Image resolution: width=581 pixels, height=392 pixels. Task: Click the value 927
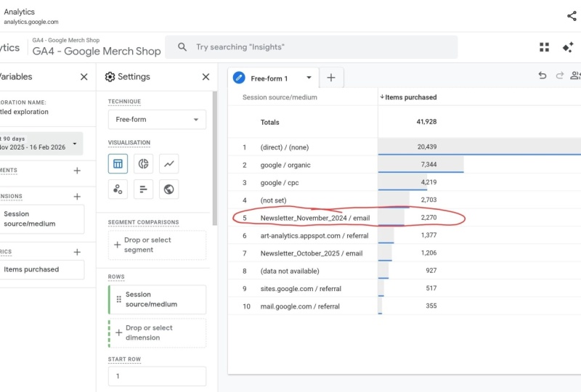tap(431, 271)
